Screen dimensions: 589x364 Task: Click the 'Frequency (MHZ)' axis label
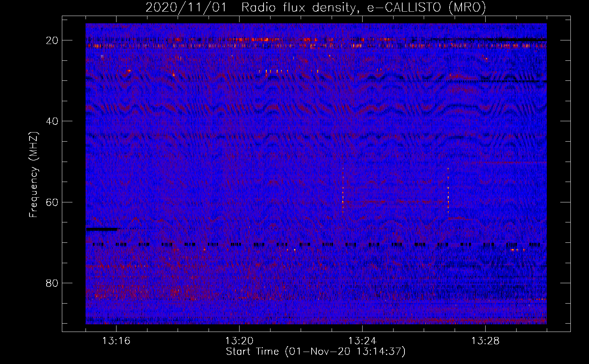coord(33,175)
